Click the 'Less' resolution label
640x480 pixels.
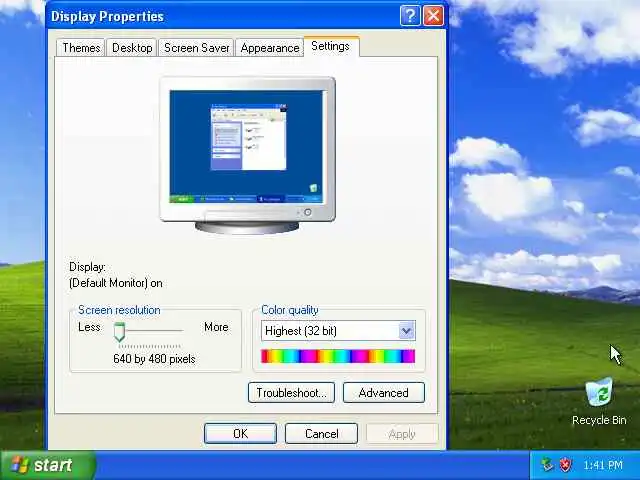point(89,327)
